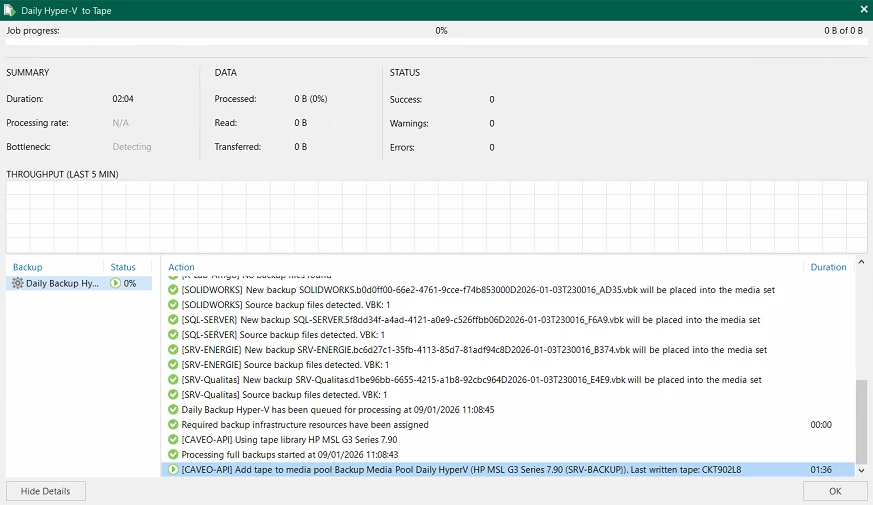The height and width of the screenshot is (505, 873).
Task: Select SQL-SERVER Source backup files detected entry
Action: click(x=508, y=335)
